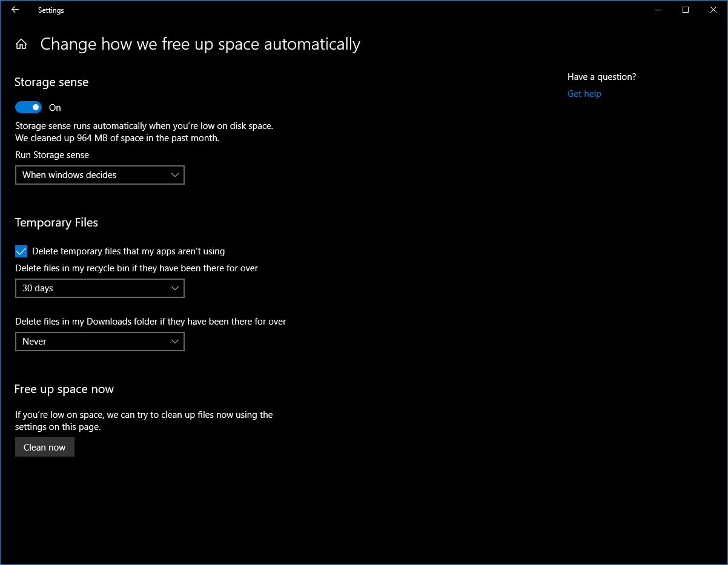This screenshot has height=565, width=728.
Task: Click the 'Run Storage sense' label
Action: pyautogui.click(x=52, y=155)
